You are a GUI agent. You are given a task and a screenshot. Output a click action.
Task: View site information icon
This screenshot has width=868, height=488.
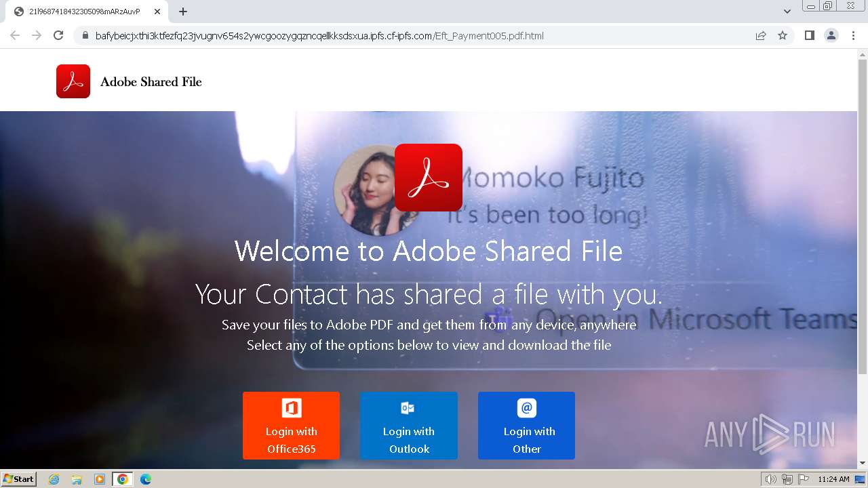tap(85, 36)
